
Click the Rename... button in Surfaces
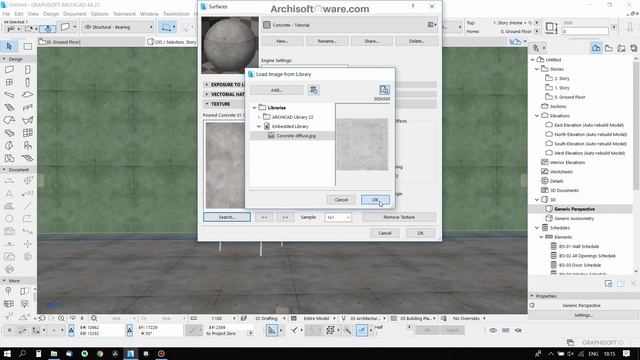pos(327,41)
